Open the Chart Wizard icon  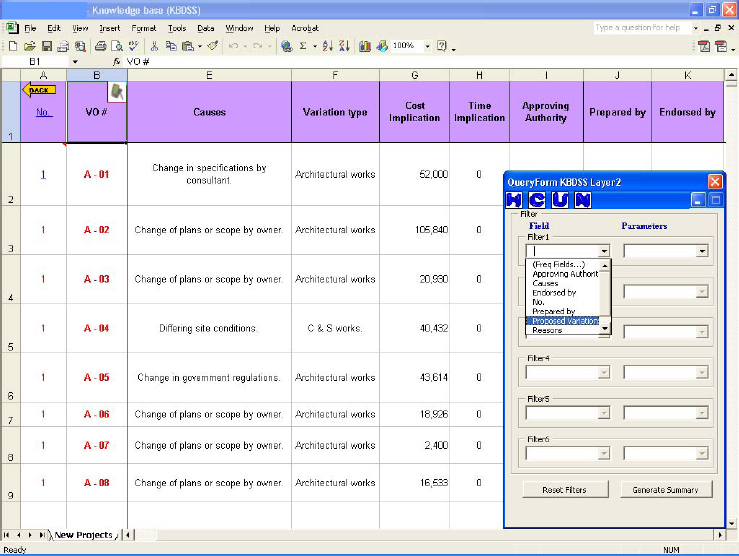click(x=364, y=46)
